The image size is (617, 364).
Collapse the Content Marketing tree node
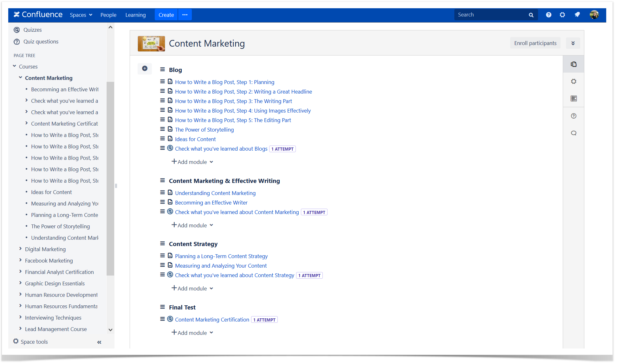click(x=21, y=78)
